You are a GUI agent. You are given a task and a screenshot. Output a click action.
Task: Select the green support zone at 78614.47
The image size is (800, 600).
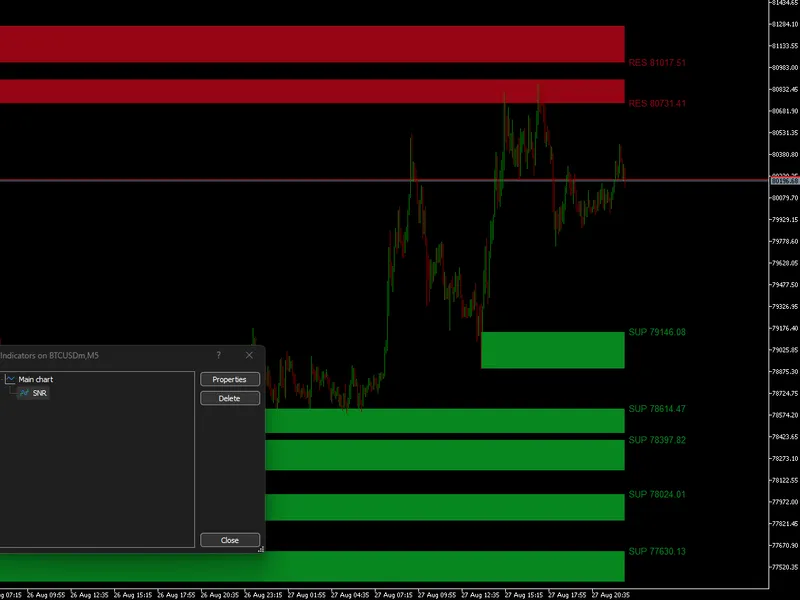point(445,420)
